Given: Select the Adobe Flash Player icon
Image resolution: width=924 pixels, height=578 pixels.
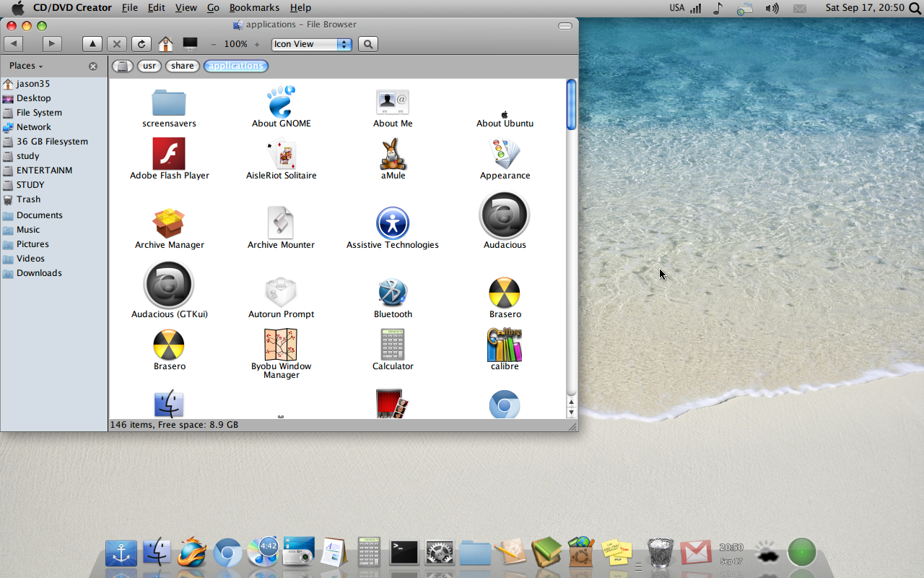Looking at the screenshot, I should pos(169,153).
